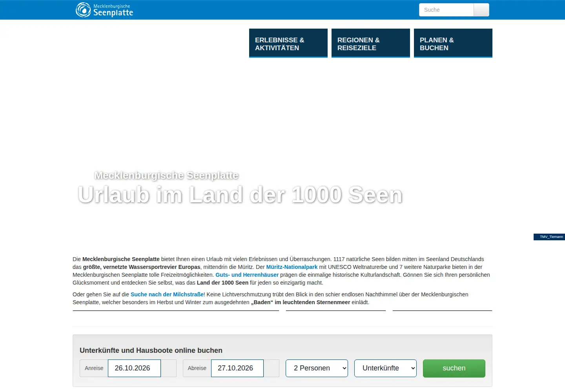Open the Planen & Buchen menu
The image size is (565, 392).
(x=453, y=43)
